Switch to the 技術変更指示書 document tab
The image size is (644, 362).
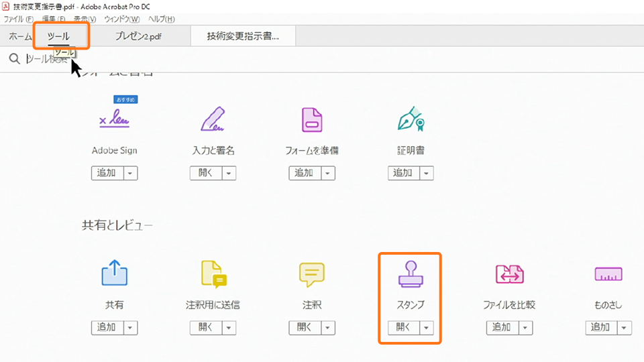243,36
